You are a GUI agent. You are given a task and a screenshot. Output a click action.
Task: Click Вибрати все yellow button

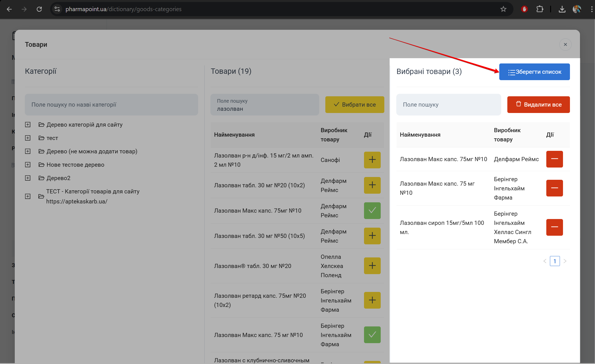(355, 105)
